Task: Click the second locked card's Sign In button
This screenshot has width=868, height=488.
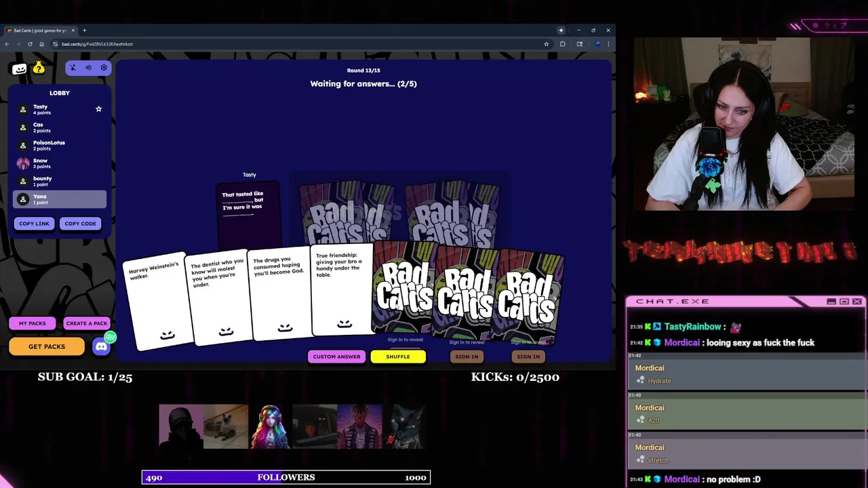Action: pyautogui.click(x=528, y=357)
